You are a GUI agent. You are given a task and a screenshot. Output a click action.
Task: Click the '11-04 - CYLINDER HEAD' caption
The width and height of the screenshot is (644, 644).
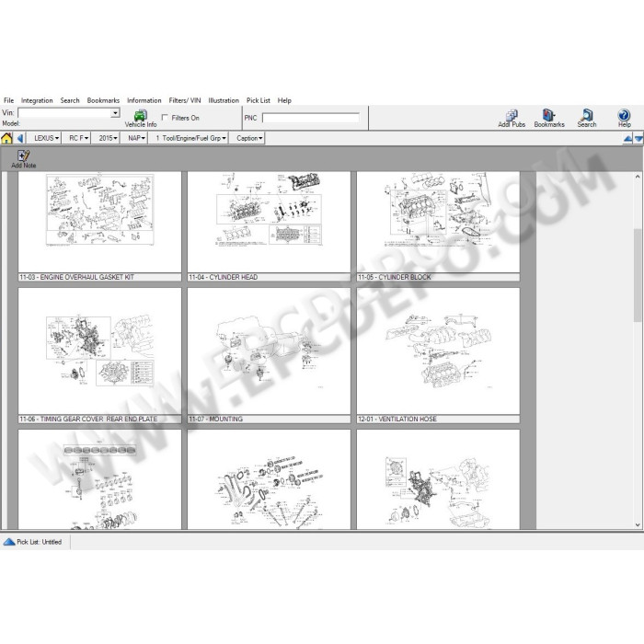pyautogui.click(x=269, y=277)
